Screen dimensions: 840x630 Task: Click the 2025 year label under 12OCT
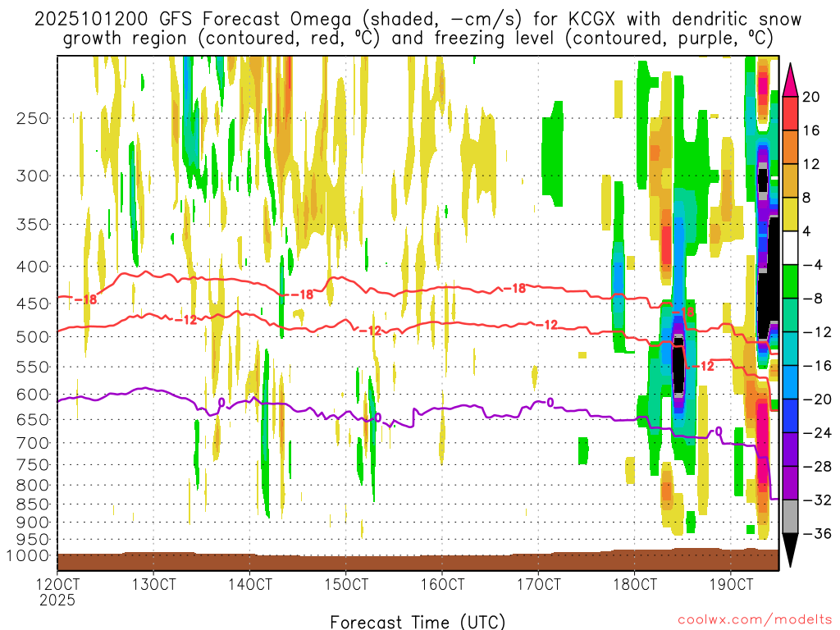[x=57, y=600]
